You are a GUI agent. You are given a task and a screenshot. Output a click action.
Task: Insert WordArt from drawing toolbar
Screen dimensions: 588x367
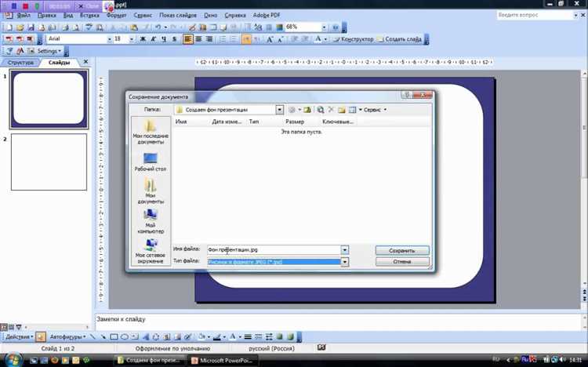(146, 336)
